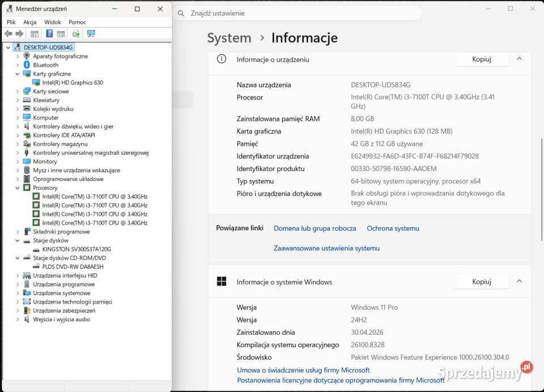Click the Kontrolery magazynu icon
This screenshot has width=544, height=392.
(x=27, y=144)
